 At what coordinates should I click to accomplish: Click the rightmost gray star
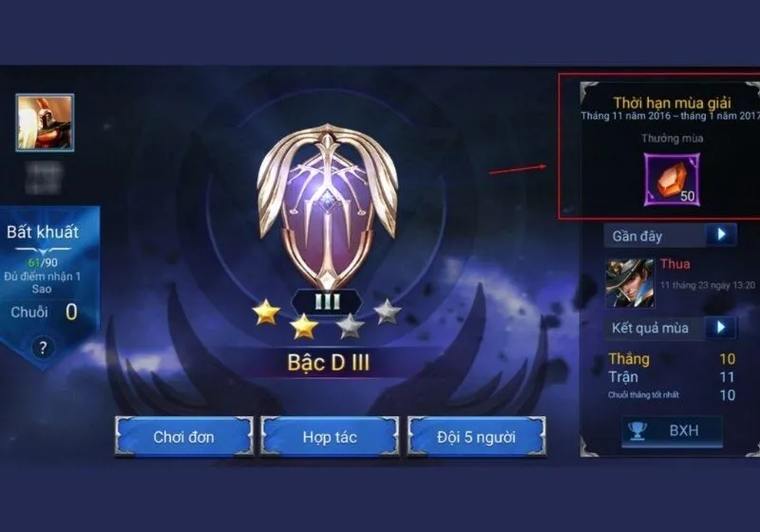(x=388, y=312)
